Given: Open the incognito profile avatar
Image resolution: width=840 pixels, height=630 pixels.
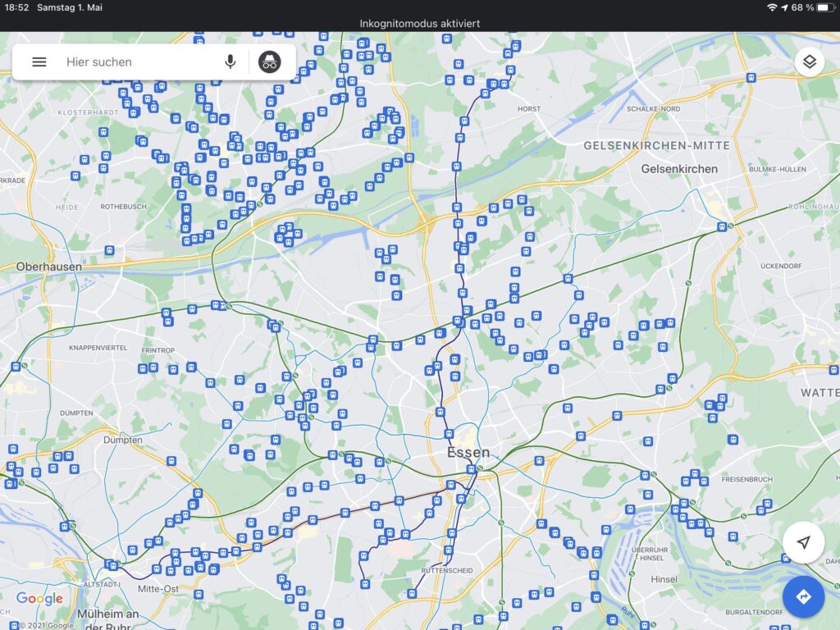Looking at the screenshot, I should [x=270, y=62].
